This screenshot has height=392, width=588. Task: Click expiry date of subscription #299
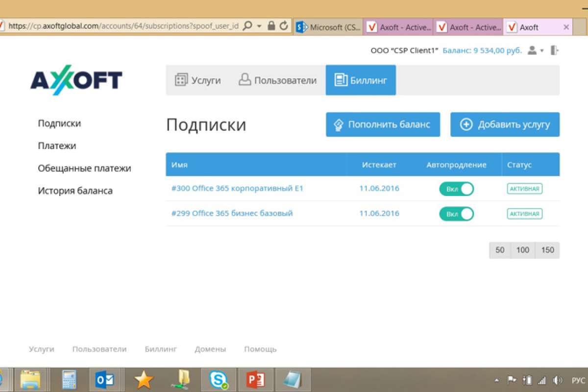tap(379, 213)
